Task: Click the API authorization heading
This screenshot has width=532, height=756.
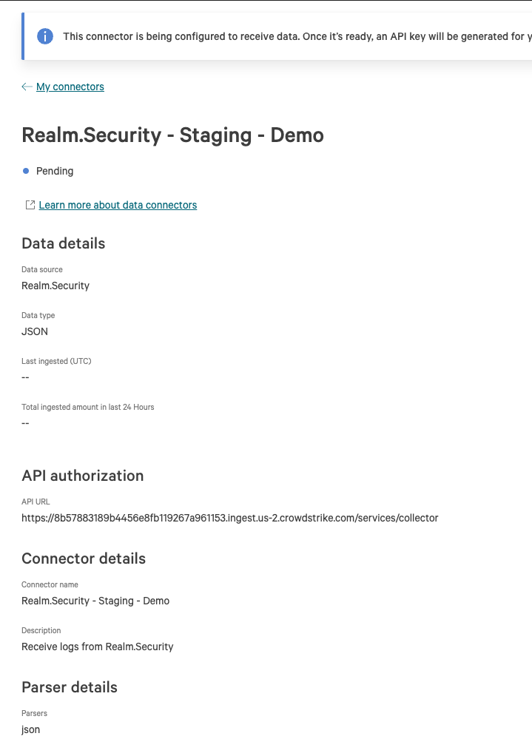Action: coord(82,476)
